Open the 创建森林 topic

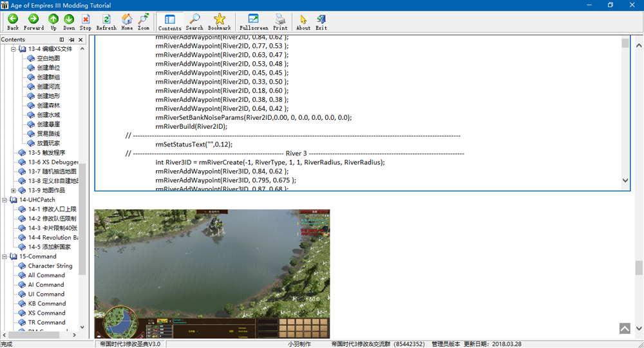click(x=48, y=106)
